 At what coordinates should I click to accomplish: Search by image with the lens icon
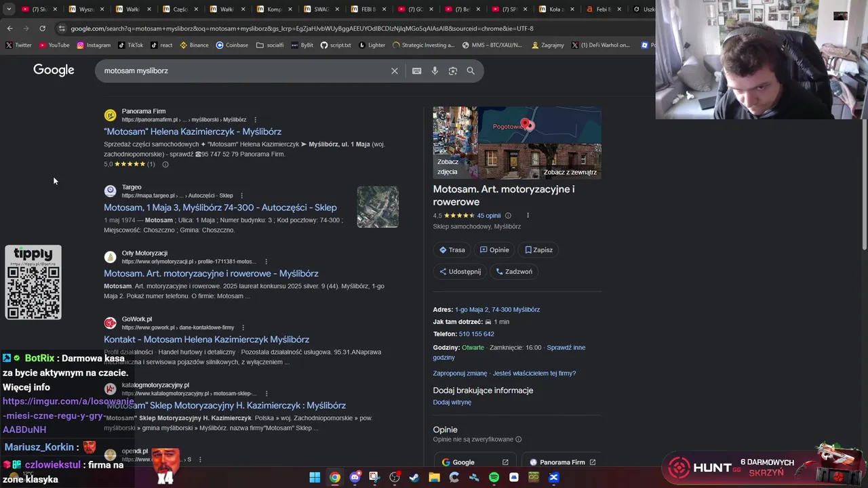(x=453, y=70)
